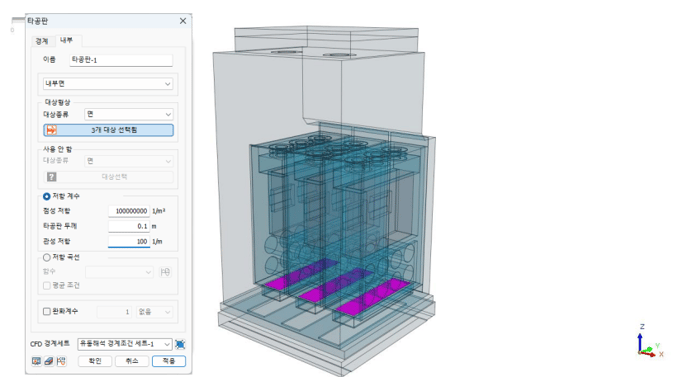Switch to the 경계 tab

click(x=42, y=41)
